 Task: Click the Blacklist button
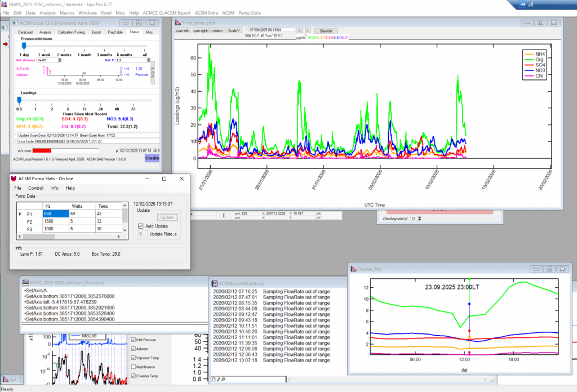326,30
